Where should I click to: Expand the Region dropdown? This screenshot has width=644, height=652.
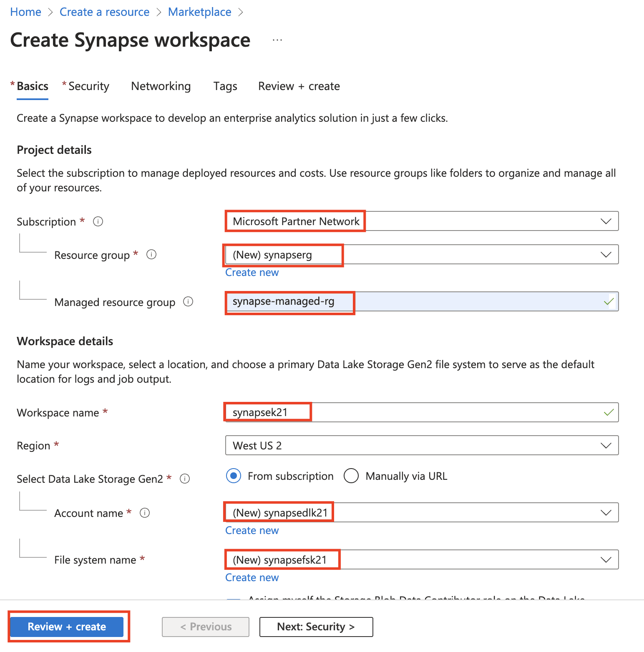[606, 446]
